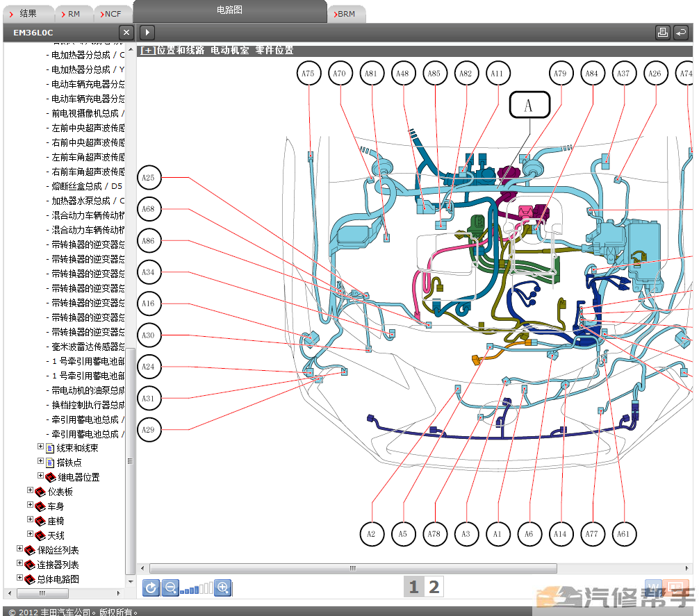This screenshot has width=699, height=616.
Task: Click the diagram scroll right arrow
Action: [x=687, y=568]
